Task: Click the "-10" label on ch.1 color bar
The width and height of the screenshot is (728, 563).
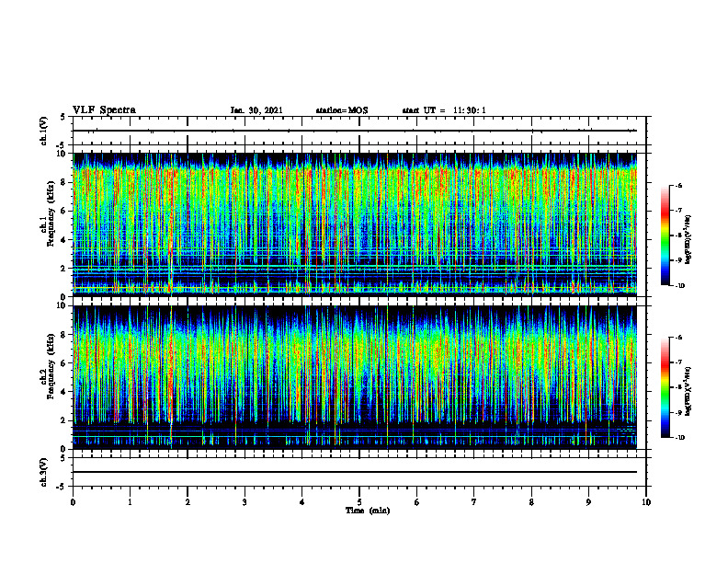Action: [x=679, y=286]
